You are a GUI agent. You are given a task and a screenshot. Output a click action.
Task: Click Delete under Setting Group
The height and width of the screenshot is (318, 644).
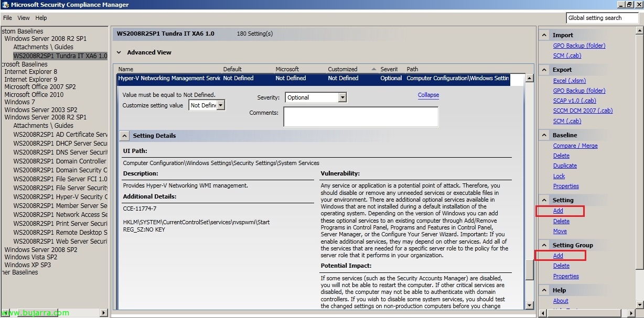561,266
